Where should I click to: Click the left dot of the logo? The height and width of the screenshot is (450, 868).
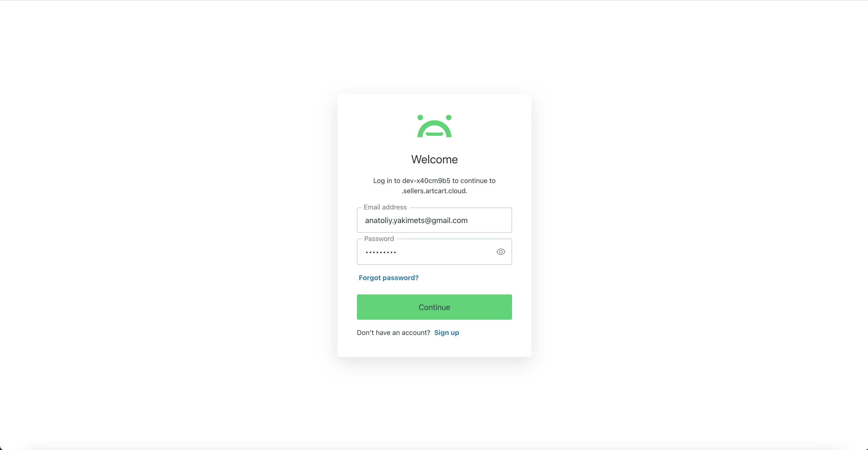tap(420, 117)
